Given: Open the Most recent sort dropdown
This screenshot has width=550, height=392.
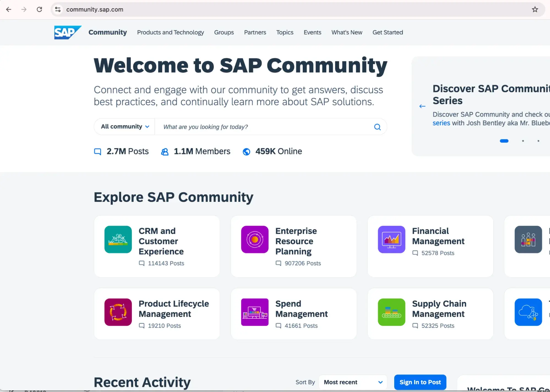Looking at the screenshot, I should pyautogui.click(x=353, y=382).
